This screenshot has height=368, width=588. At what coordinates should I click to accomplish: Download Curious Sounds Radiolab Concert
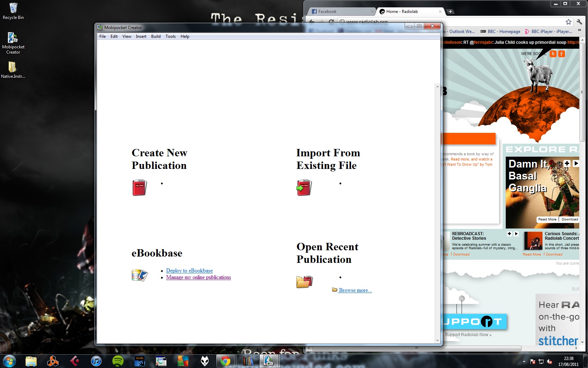[x=554, y=254]
